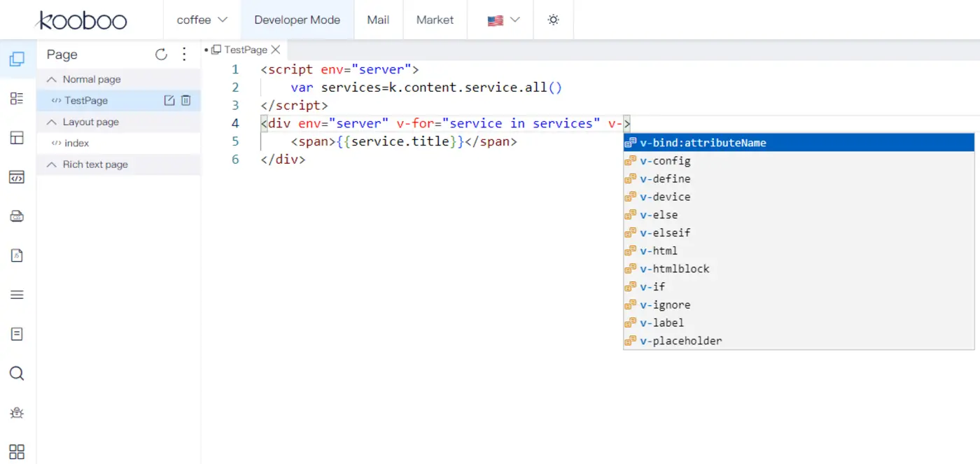Choose v-label suggestion
The image size is (980, 464).
(799, 323)
